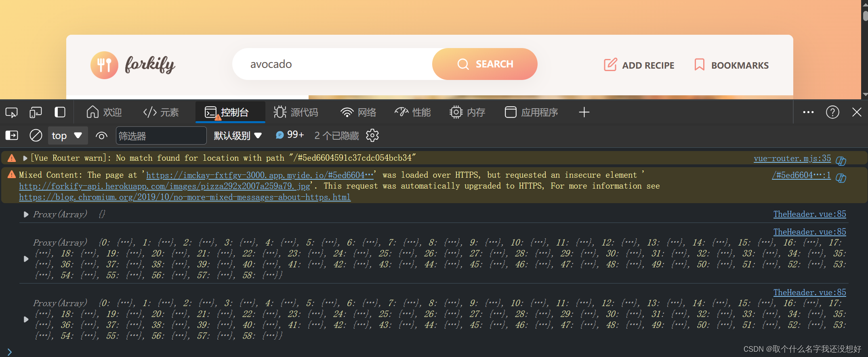Close DevTools with the X icon
This screenshot has width=868, height=357.
857,112
